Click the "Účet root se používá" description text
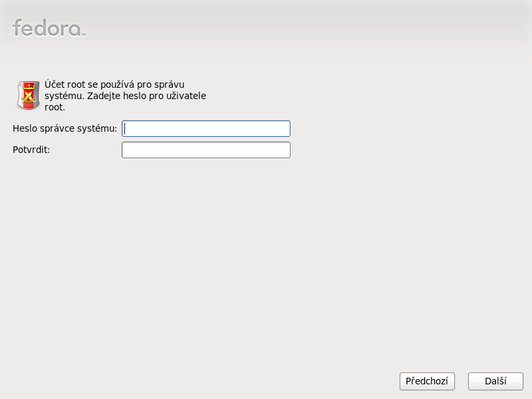Screen dimensions: 532x399 coord(125,96)
